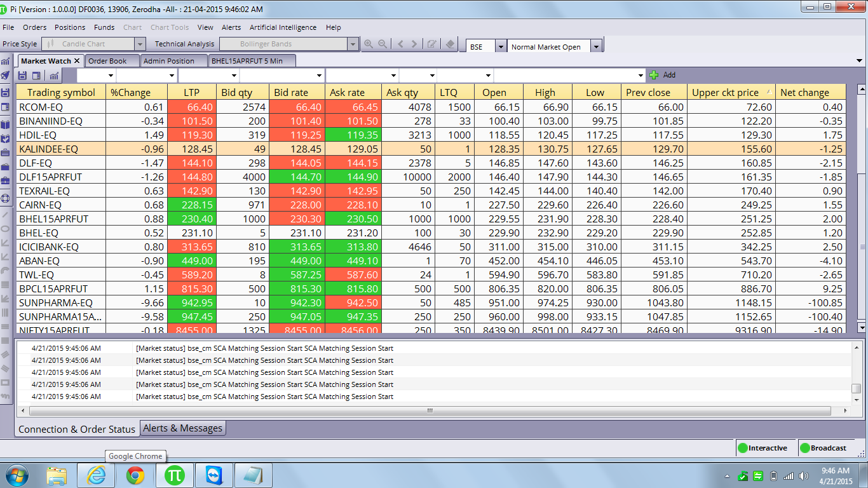
Task: Open the Alerts menu
Action: 231,27
